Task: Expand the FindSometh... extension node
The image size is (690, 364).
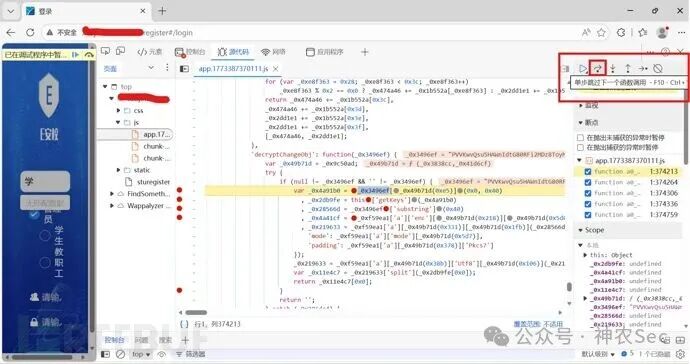Action: (x=112, y=194)
